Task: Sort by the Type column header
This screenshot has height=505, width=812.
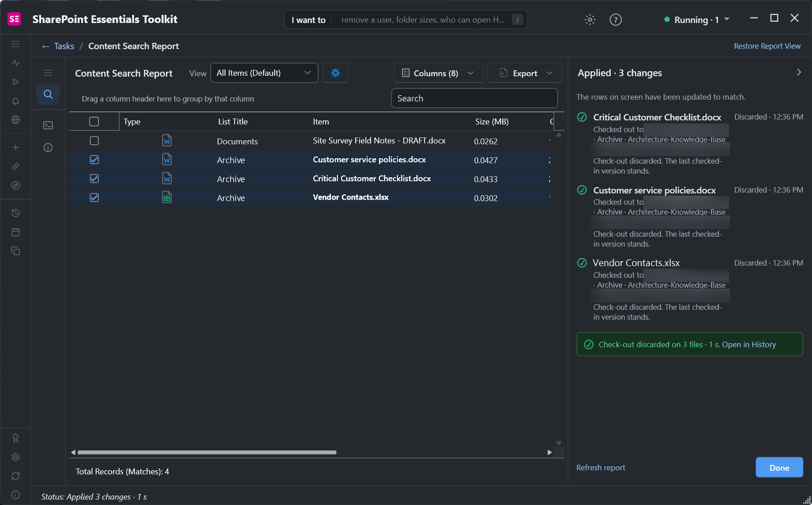Action: click(132, 122)
